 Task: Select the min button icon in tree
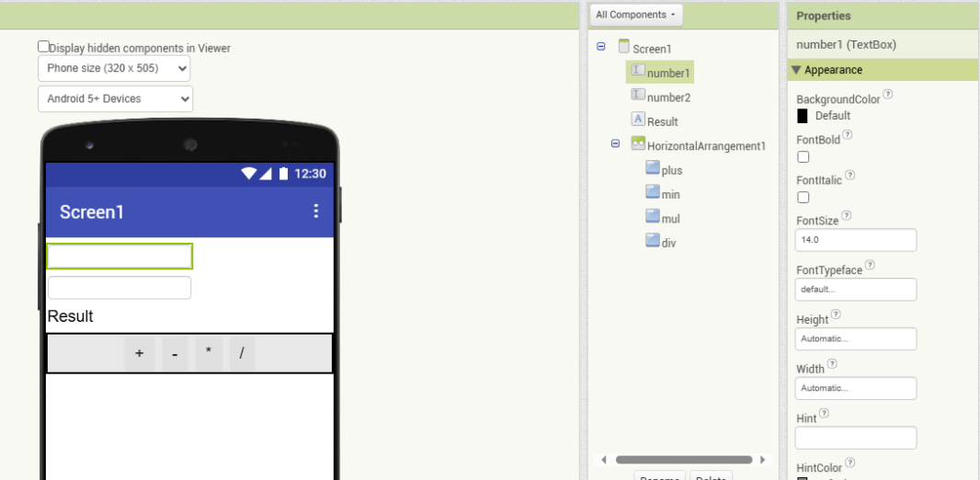click(x=653, y=193)
